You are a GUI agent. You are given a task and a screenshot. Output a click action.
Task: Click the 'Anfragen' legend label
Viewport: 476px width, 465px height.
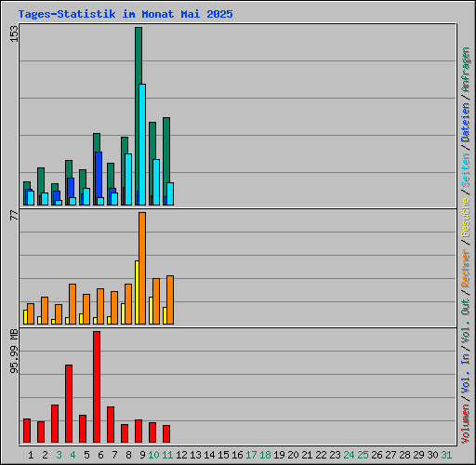466,70
